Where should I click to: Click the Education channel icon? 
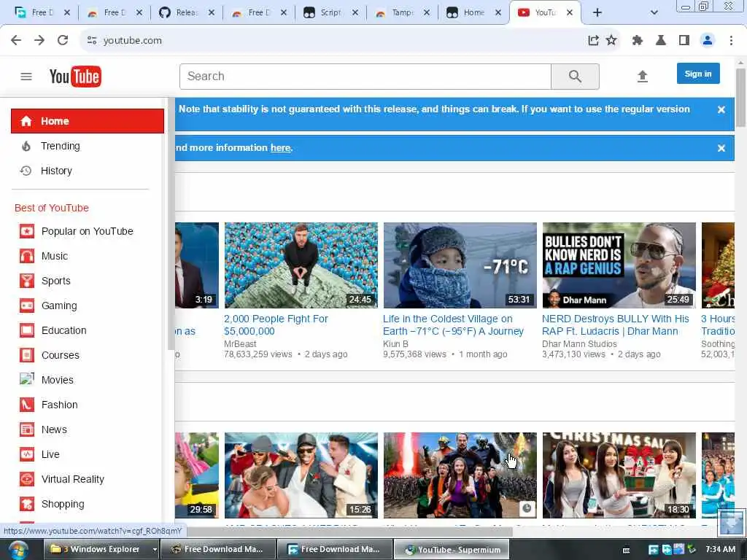[27, 330]
